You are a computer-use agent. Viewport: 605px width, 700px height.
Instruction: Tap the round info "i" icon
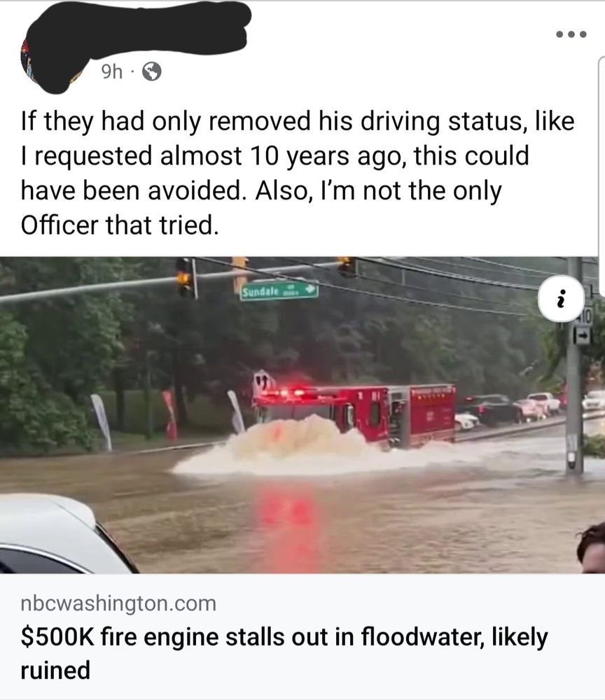562,299
